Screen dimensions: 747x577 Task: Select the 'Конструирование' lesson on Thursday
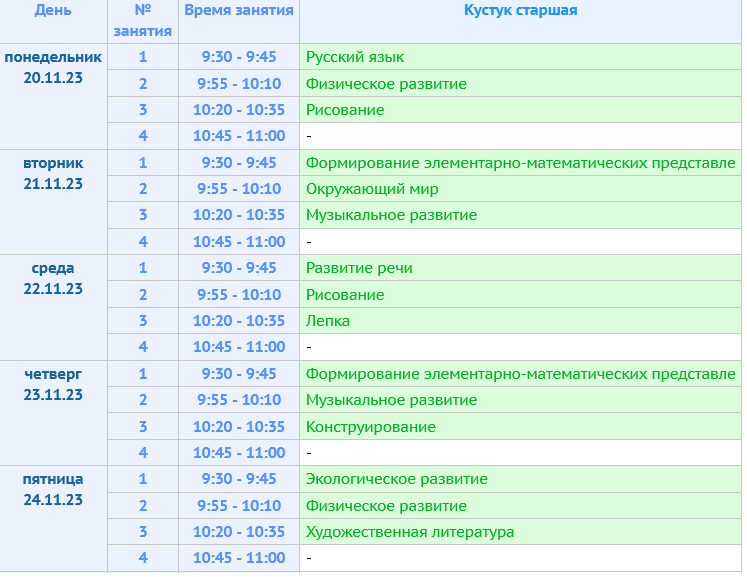[x=371, y=427]
